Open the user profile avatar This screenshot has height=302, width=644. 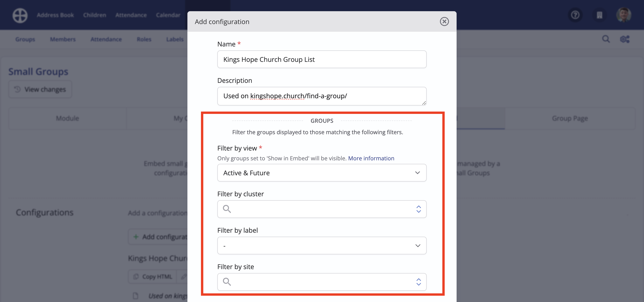tap(624, 15)
